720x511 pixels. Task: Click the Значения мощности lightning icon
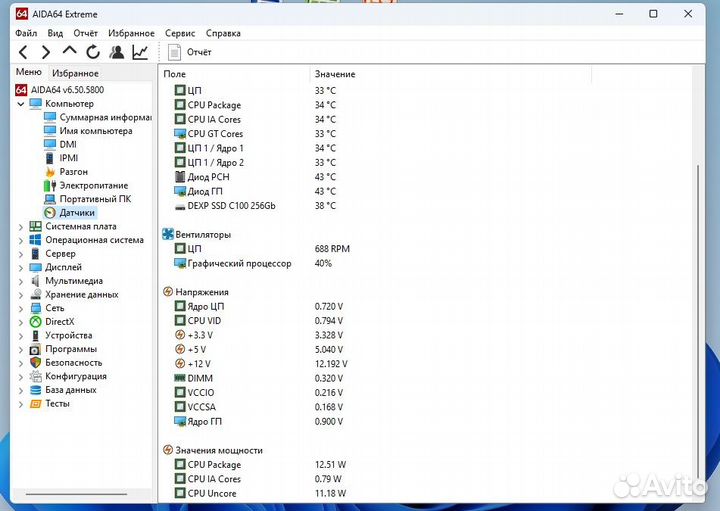(168, 450)
